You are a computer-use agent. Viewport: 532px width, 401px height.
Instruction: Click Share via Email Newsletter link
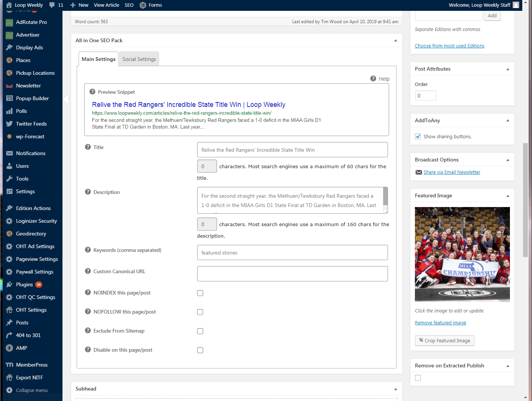[x=452, y=172]
